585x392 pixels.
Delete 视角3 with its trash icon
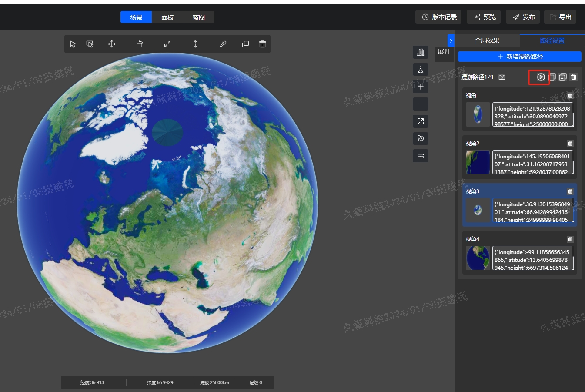point(570,191)
